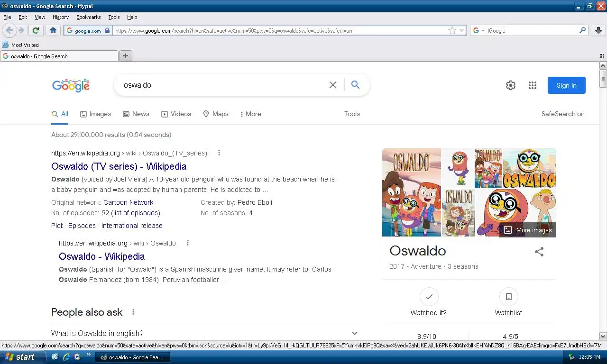Click the SafeSearch on setting
Image resolution: width=607 pixels, height=364 pixels.
point(563,114)
